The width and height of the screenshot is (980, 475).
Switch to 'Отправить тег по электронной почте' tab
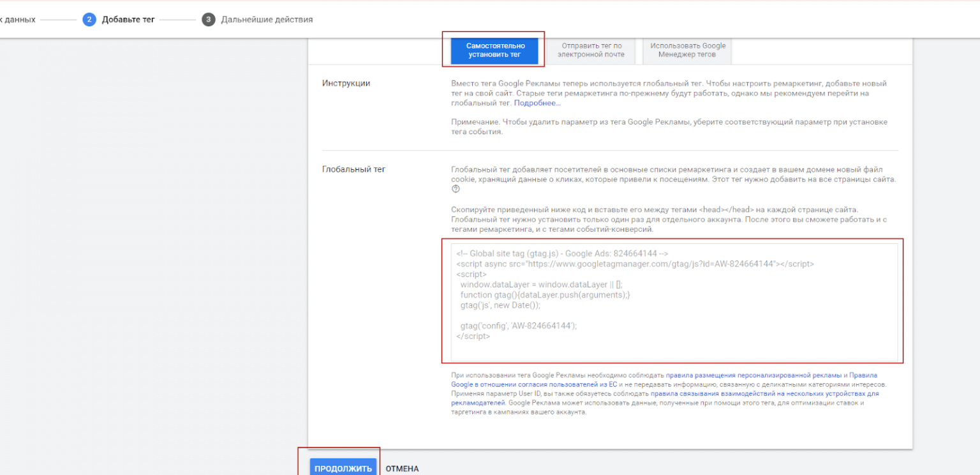click(590, 50)
